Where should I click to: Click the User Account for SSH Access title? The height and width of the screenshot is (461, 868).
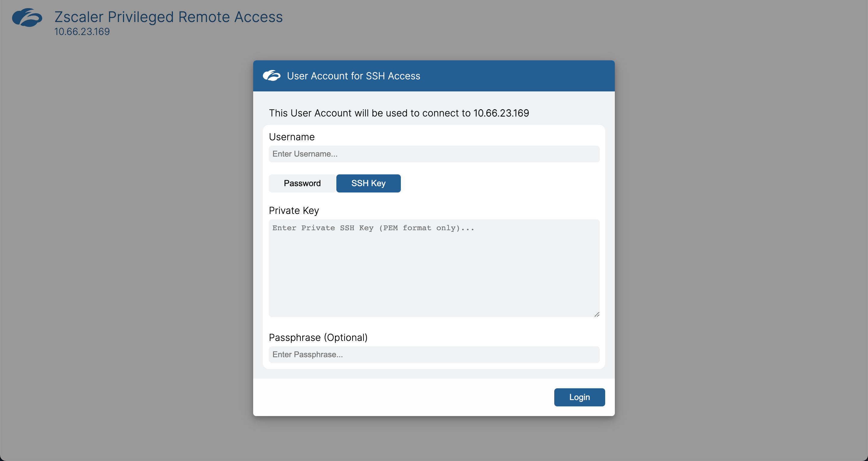[x=353, y=76]
